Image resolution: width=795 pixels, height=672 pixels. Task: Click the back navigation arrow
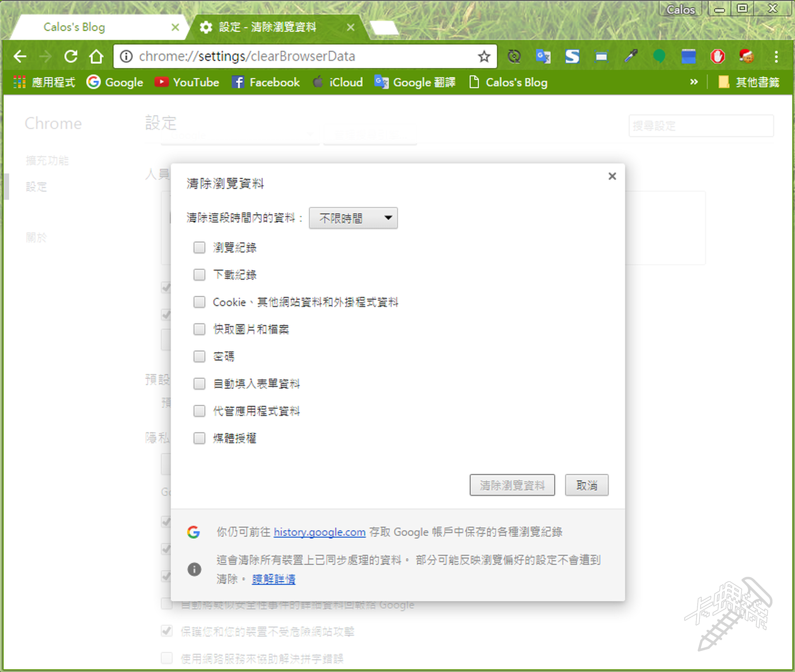20,56
